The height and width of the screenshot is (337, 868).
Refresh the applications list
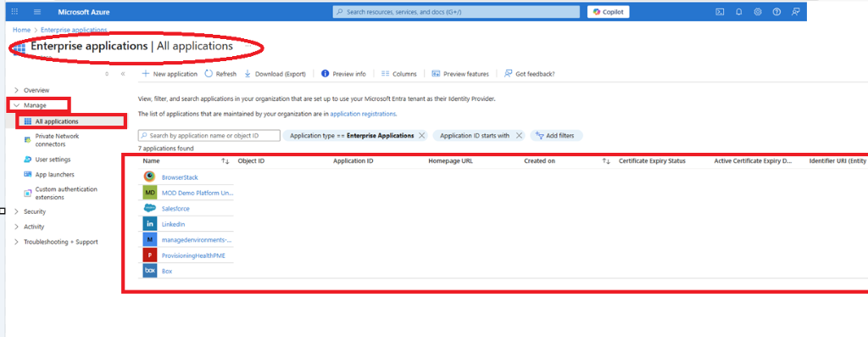click(220, 74)
